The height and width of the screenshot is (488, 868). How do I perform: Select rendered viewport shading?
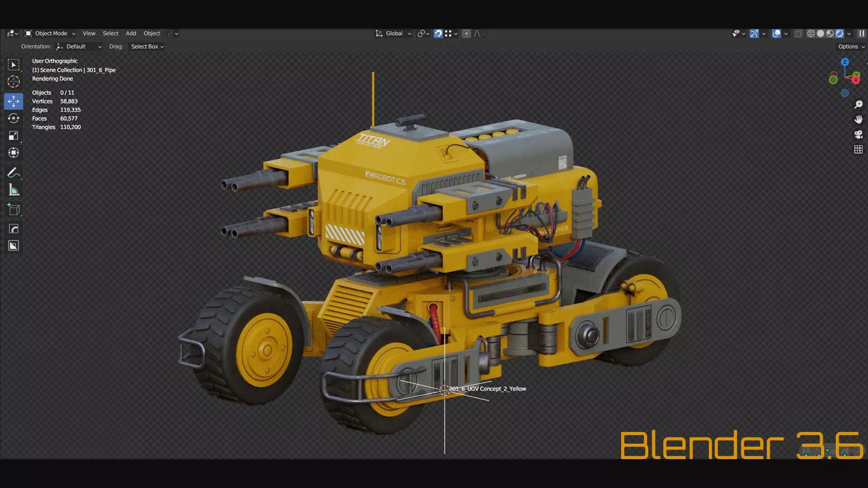click(840, 33)
